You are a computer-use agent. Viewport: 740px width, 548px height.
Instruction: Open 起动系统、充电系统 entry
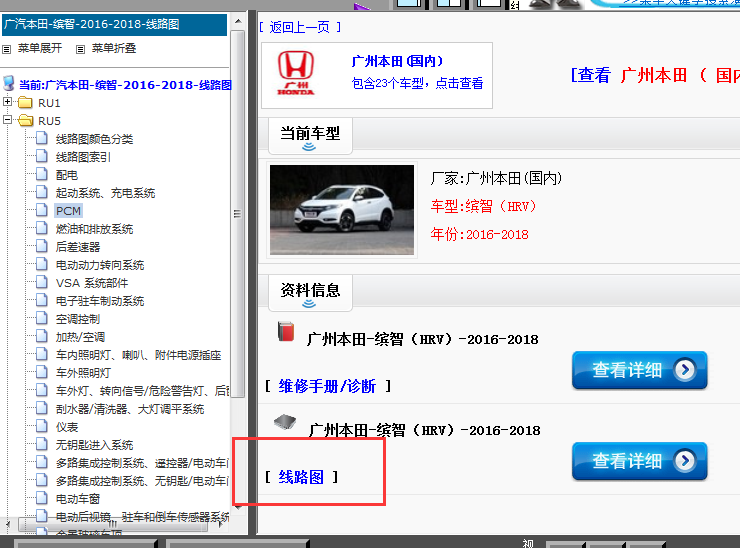click(105, 193)
